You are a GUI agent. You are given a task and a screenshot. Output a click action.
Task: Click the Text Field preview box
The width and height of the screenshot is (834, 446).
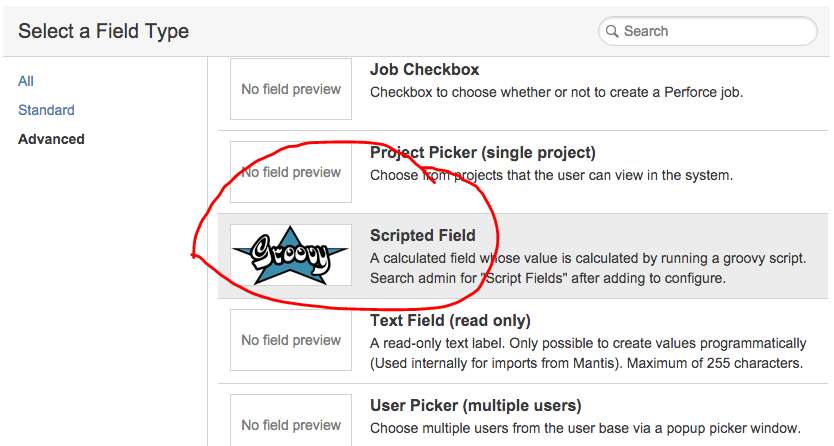coord(290,340)
